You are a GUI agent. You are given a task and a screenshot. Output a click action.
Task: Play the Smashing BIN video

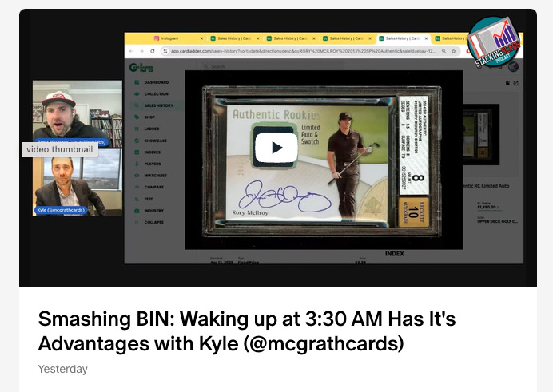pyautogui.click(x=276, y=148)
